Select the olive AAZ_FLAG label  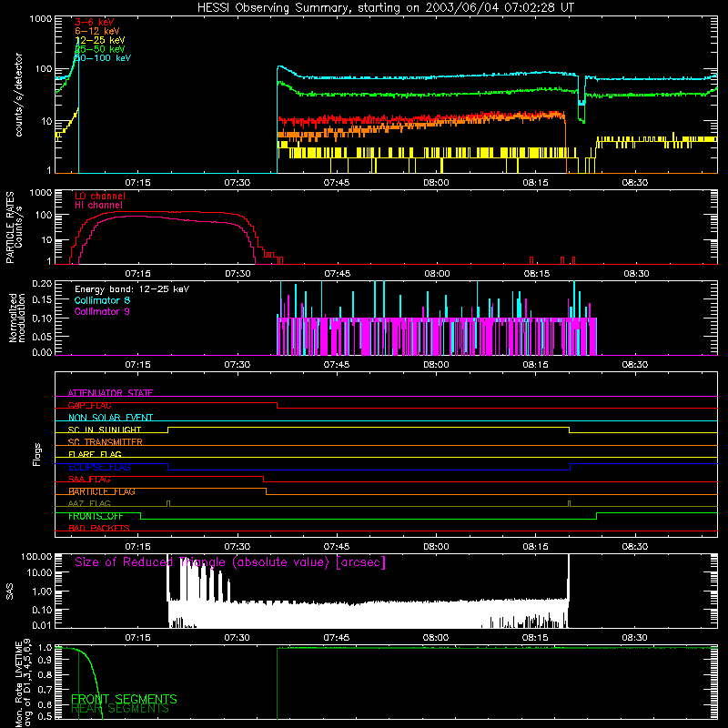point(89,504)
